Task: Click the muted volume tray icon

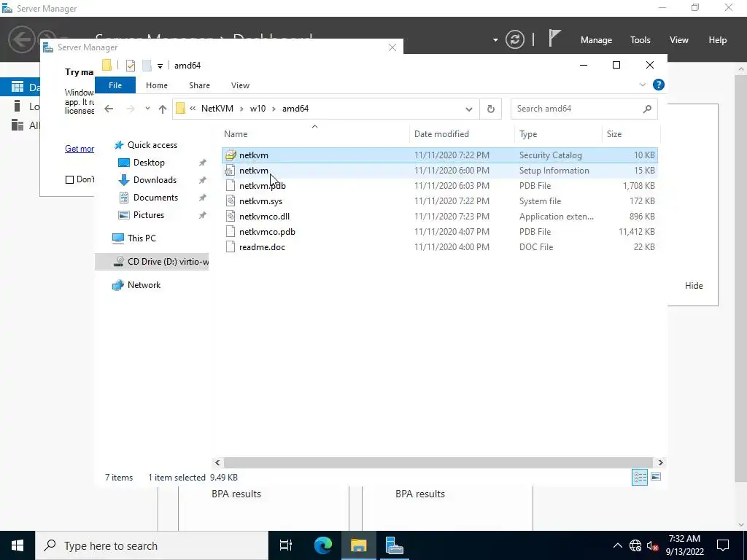Action: click(x=652, y=545)
